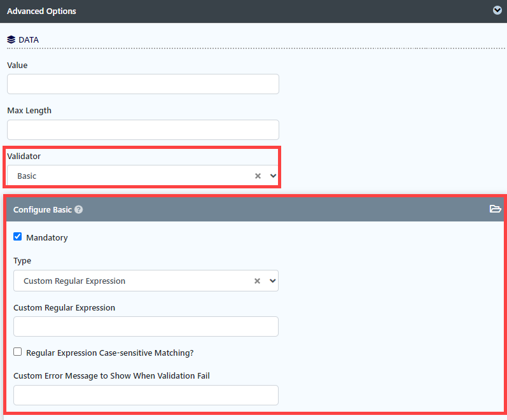
Task: Click the Custom Error Message input field
Action: [x=146, y=395]
